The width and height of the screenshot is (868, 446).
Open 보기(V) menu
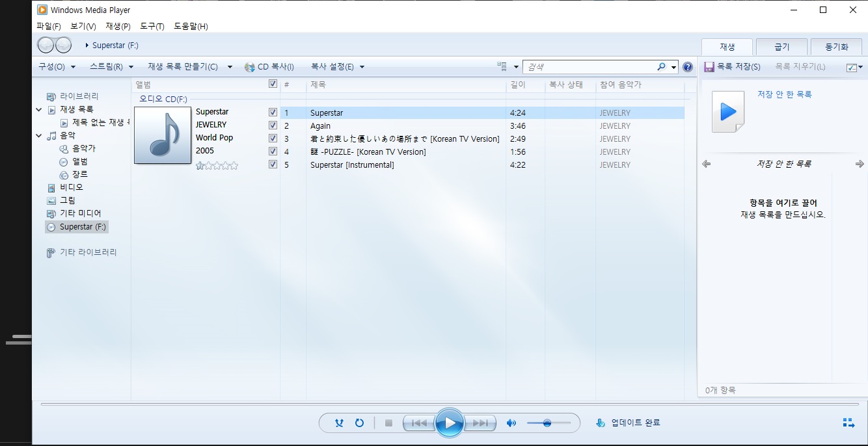[83, 27]
